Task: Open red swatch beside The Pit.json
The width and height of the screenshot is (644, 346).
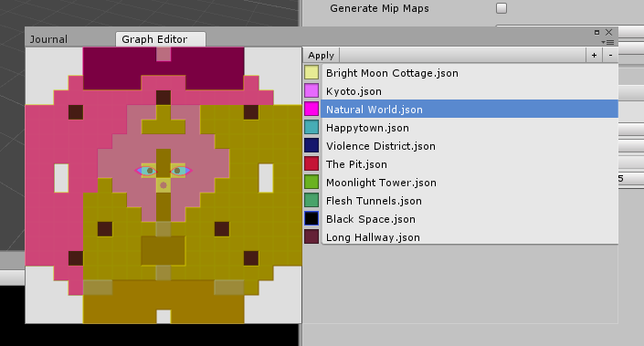Action: pos(311,163)
